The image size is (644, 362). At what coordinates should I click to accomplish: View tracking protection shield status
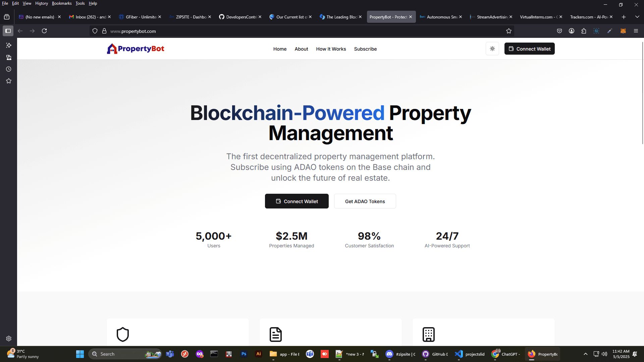tap(95, 31)
